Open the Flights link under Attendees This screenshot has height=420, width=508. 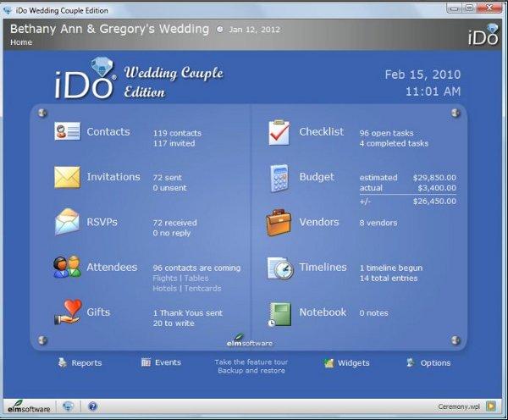pos(166,278)
